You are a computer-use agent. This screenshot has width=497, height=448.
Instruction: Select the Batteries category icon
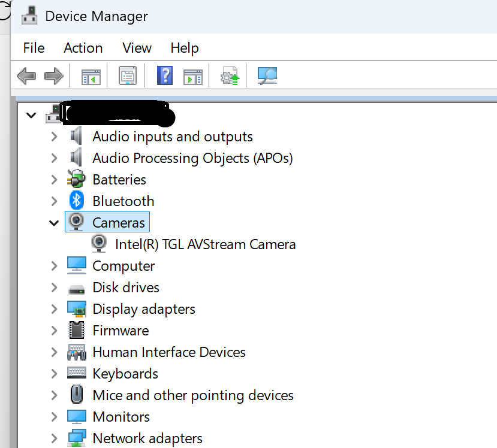(x=76, y=179)
